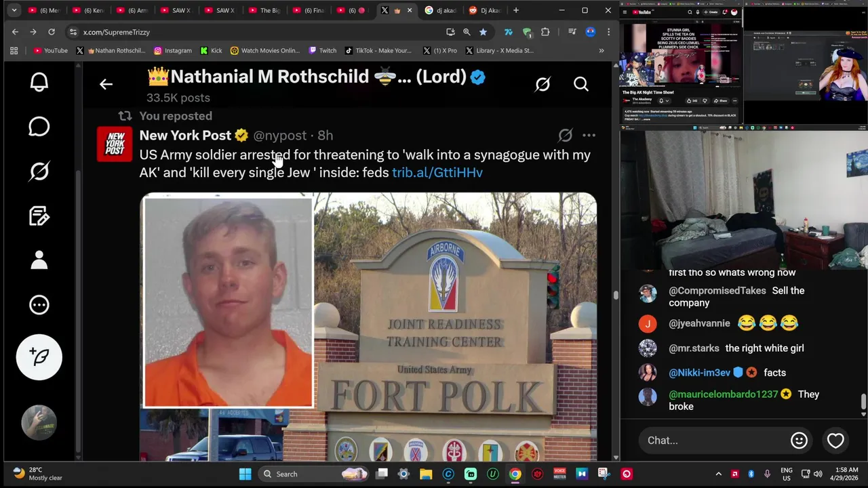Click install app icon in address bar

pos(450,32)
